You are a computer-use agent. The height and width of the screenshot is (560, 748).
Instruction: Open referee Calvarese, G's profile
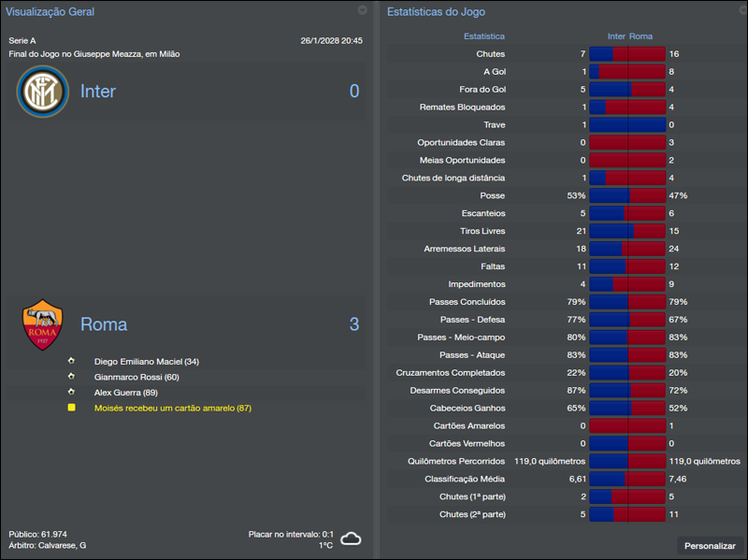pyautogui.click(x=61, y=545)
